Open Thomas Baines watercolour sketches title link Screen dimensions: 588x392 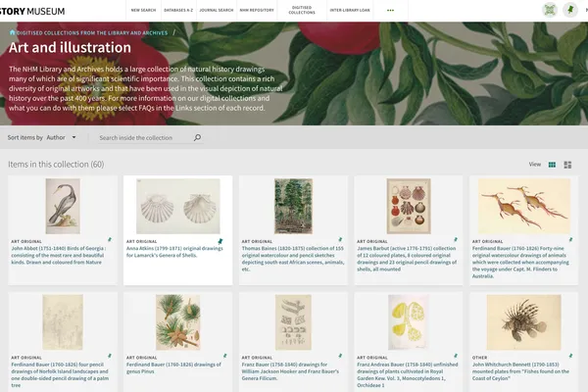(293, 259)
